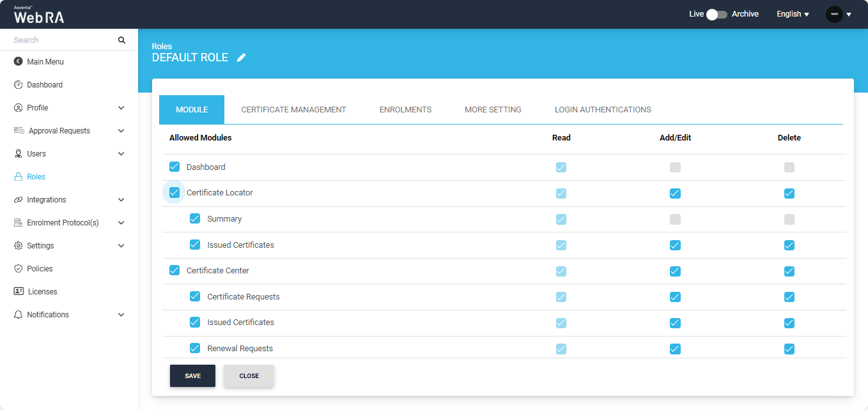Uncheck Add/Edit for Certificate Requests

click(675, 297)
